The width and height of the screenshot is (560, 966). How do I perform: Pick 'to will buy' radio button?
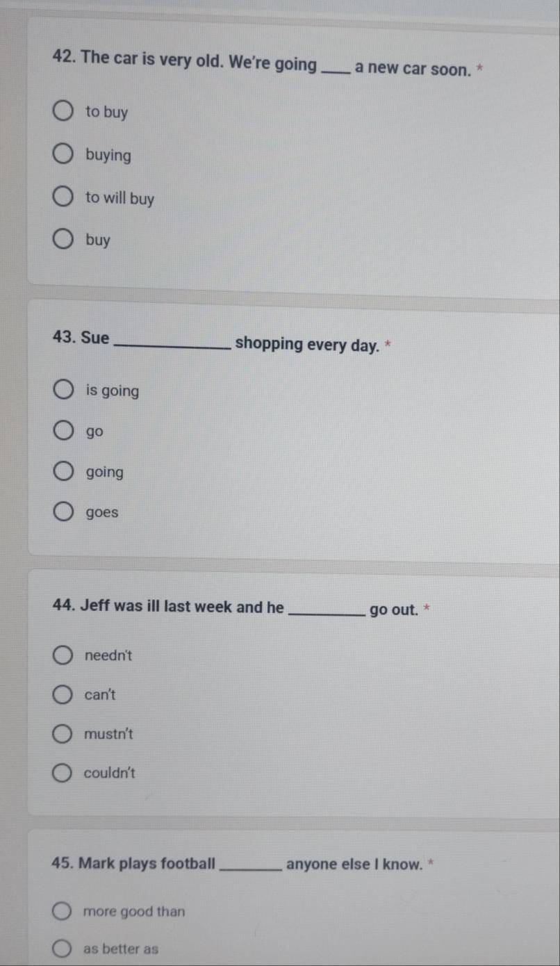[x=63, y=198]
